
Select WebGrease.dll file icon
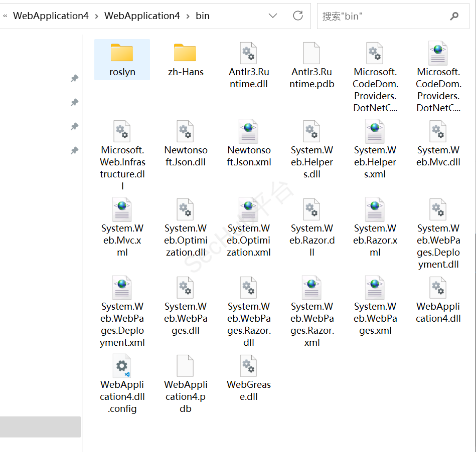[248, 366]
